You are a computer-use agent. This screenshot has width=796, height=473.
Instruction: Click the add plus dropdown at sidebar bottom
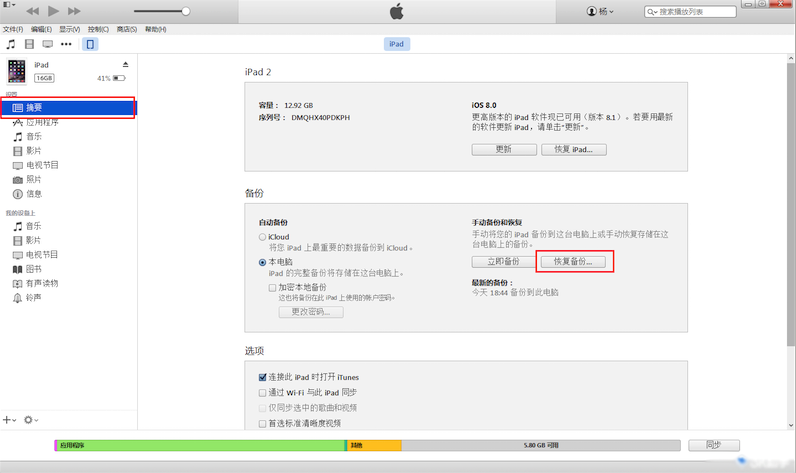click(x=10, y=420)
